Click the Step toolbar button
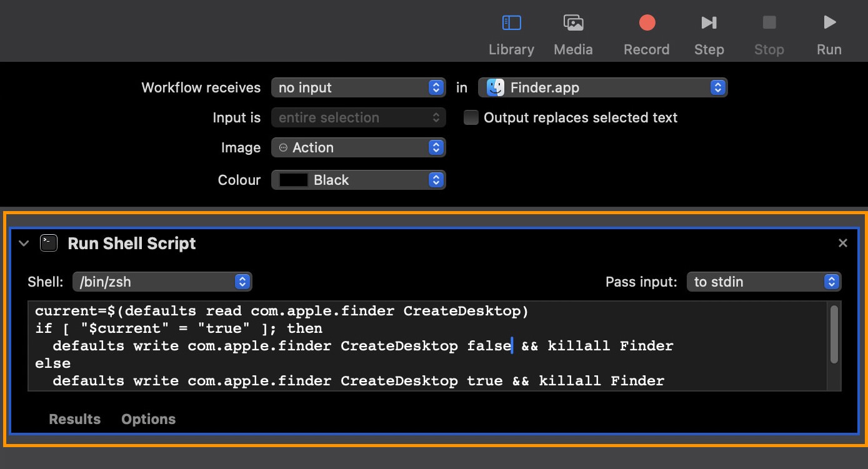868x469 pixels. 709,36
